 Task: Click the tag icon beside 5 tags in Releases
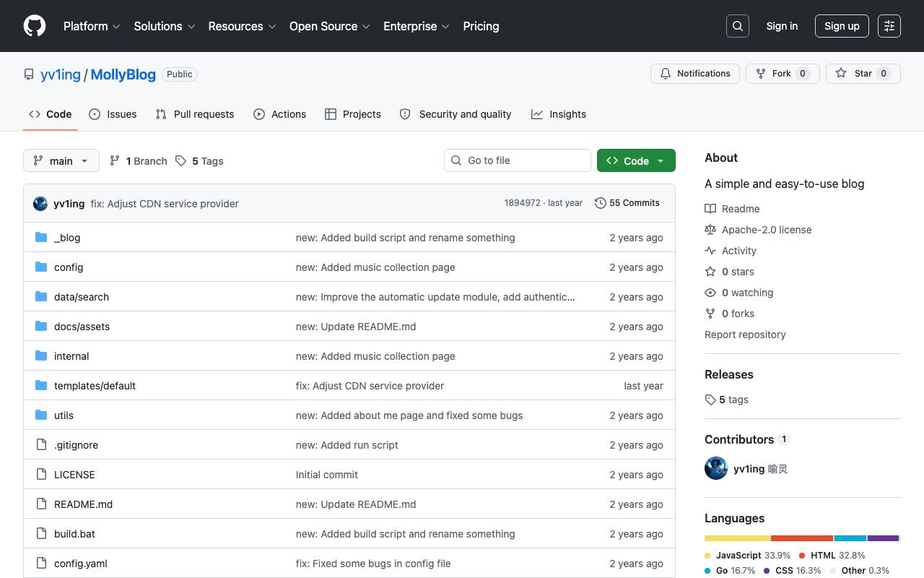[710, 400]
